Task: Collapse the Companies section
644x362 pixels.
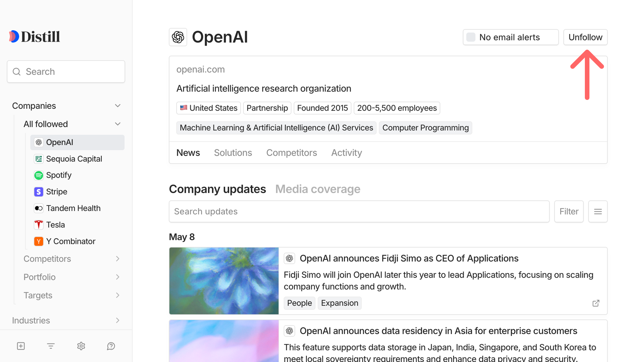Action: tap(118, 105)
